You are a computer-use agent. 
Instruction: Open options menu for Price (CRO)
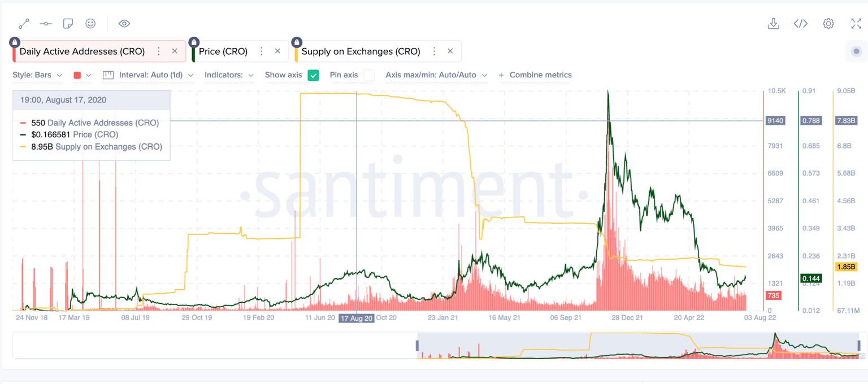[262, 51]
